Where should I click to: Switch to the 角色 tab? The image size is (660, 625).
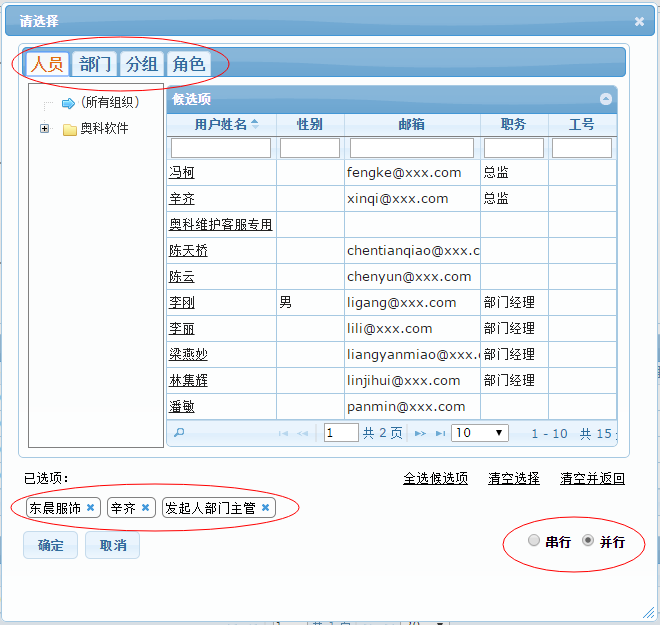[x=188, y=64]
